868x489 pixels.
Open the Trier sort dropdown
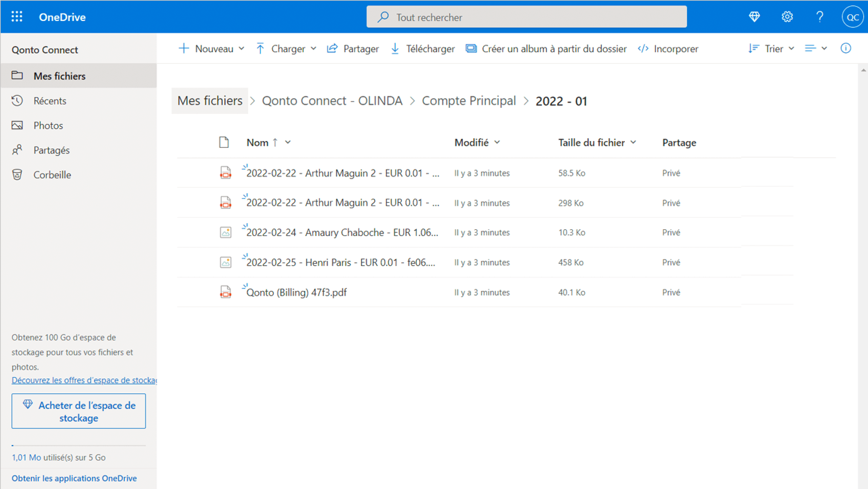point(771,48)
